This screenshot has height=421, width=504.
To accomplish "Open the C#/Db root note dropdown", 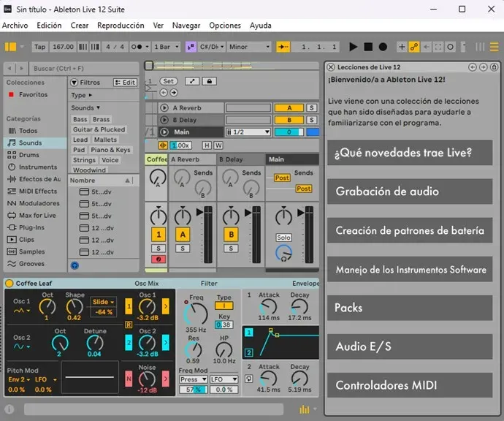I will (x=211, y=47).
